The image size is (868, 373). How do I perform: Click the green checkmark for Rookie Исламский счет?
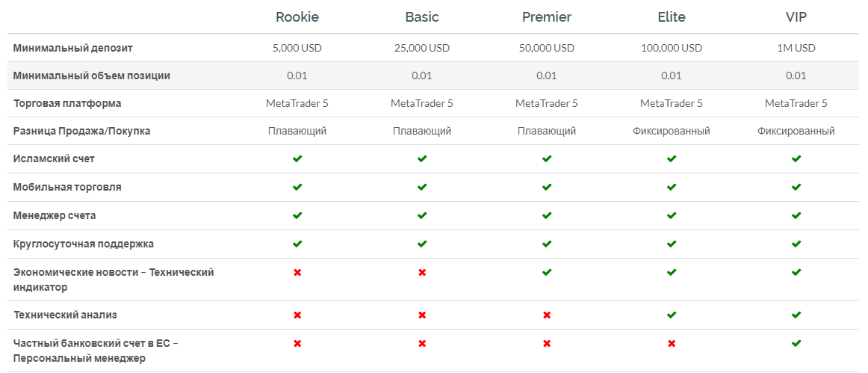tap(297, 158)
